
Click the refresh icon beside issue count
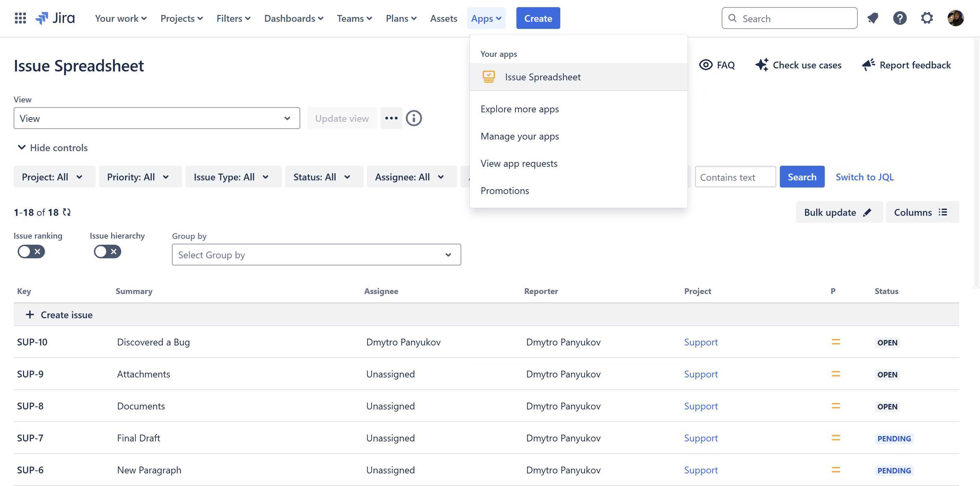pos(67,212)
